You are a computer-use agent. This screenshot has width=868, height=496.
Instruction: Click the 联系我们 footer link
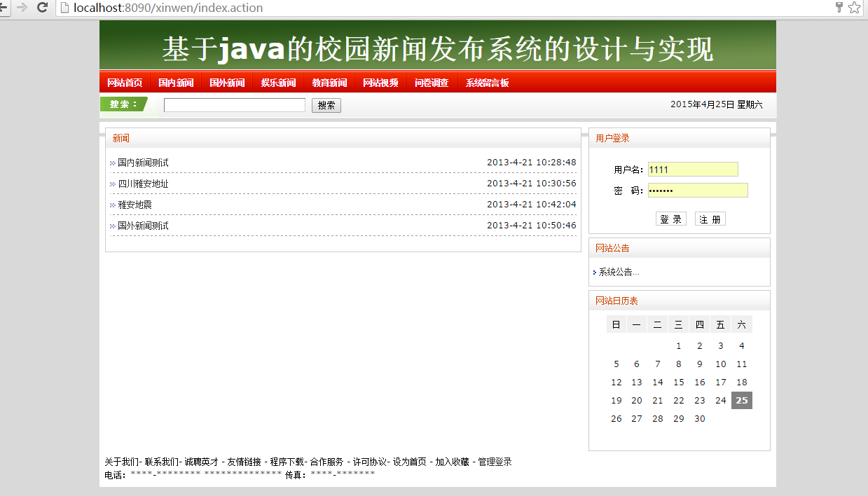(162, 462)
